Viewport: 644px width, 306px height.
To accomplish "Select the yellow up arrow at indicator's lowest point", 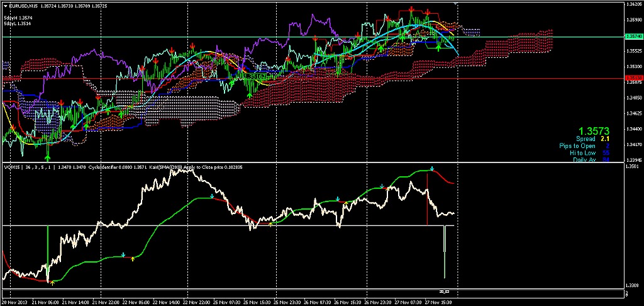I will point(53,283).
